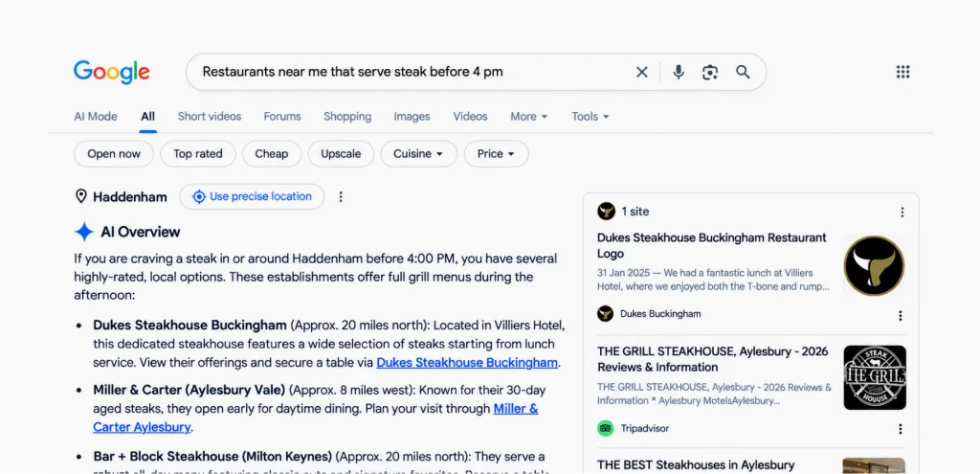Image resolution: width=980 pixels, height=474 pixels.
Task: Open the three-dot menu next to 1 site
Action: pyautogui.click(x=902, y=212)
